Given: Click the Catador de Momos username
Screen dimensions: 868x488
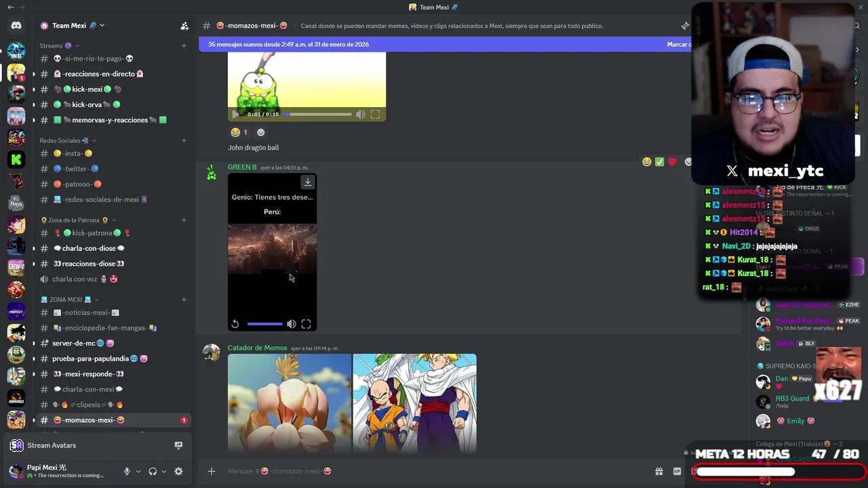Looking at the screenshot, I should coord(257,348).
